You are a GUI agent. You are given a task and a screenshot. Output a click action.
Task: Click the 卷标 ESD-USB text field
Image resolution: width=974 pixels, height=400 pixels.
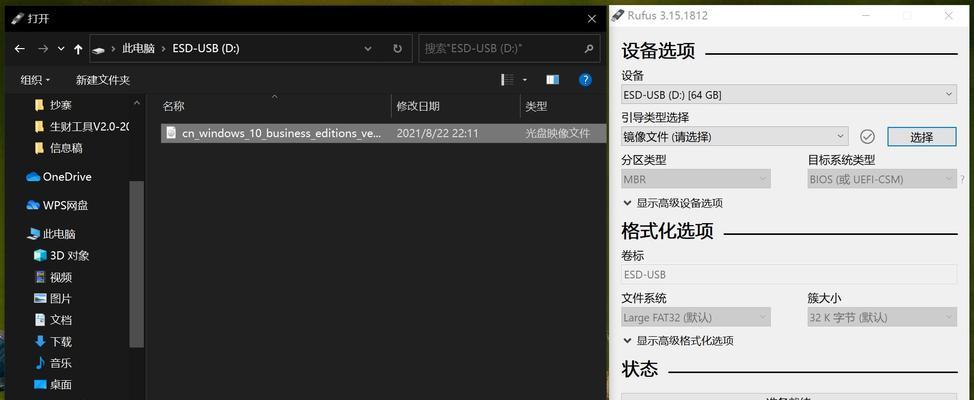(x=789, y=275)
